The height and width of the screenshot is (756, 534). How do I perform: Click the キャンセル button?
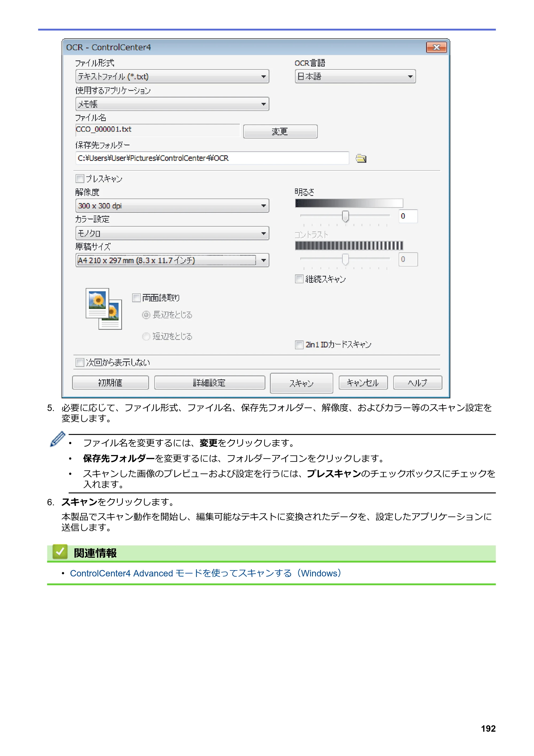[363, 383]
